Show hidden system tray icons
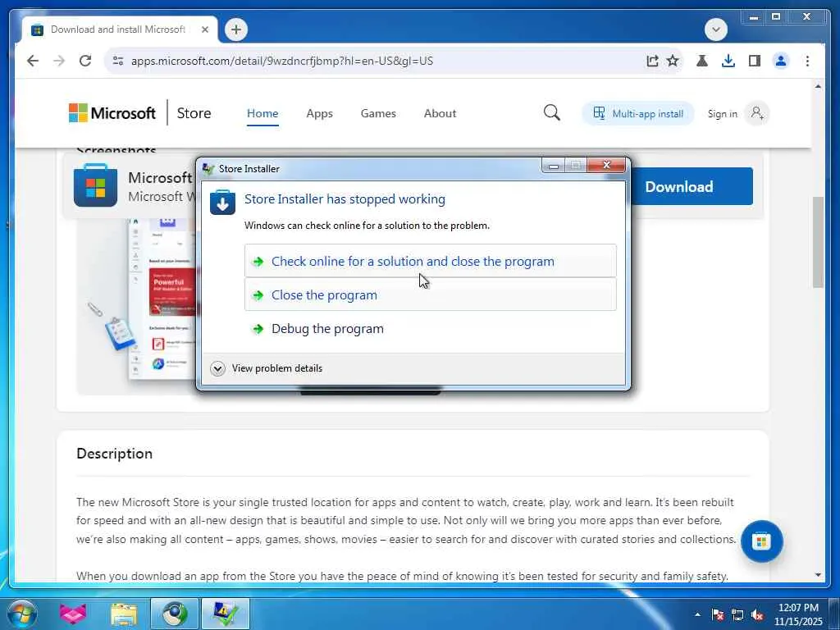The image size is (840, 630). (x=697, y=614)
